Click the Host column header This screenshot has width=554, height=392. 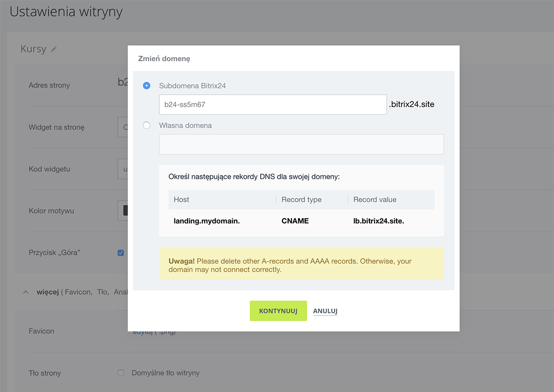coord(181,200)
